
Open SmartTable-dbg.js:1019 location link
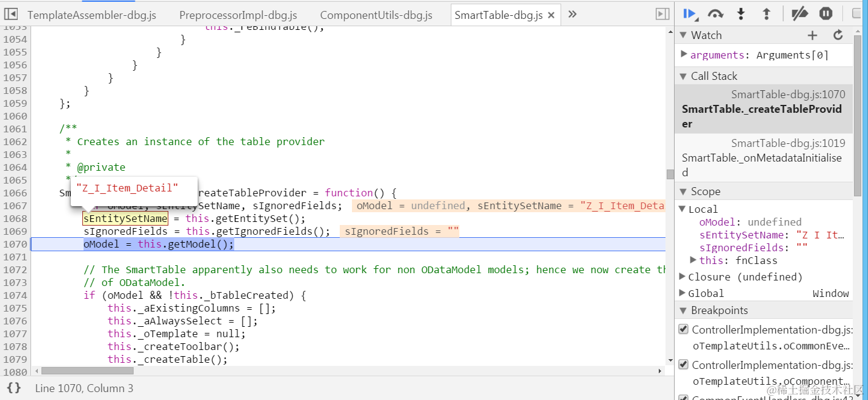click(x=788, y=143)
